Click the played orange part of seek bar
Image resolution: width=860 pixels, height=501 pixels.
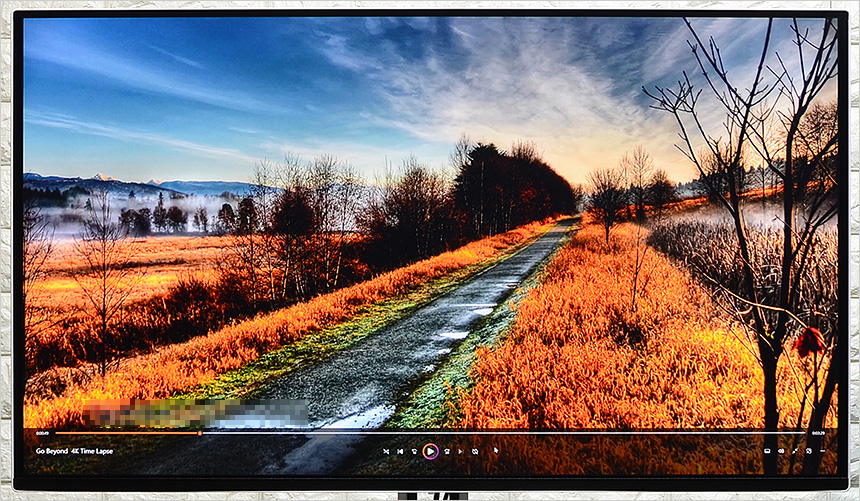120,433
